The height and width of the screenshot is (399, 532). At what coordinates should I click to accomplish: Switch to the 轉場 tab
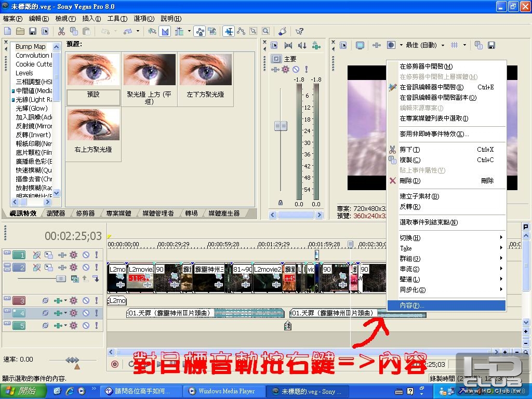click(191, 214)
